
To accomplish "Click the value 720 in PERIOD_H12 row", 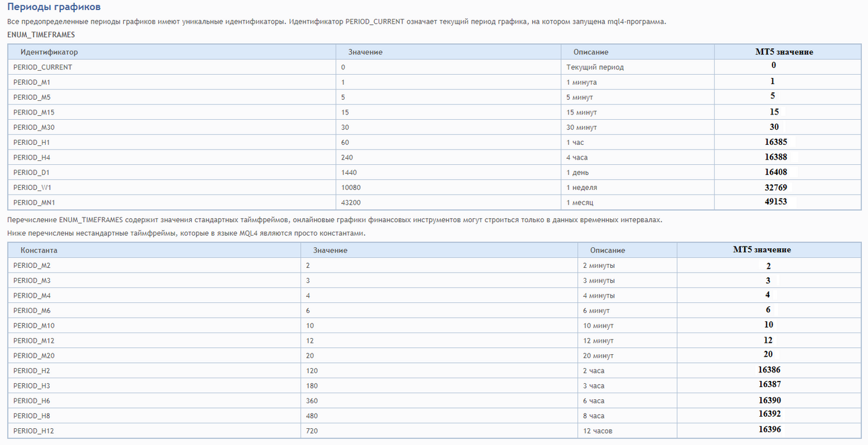I will (x=312, y=431).
